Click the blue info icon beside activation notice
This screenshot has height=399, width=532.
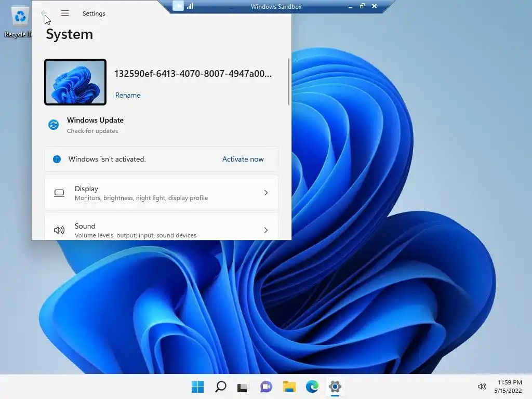click(57, 159)
